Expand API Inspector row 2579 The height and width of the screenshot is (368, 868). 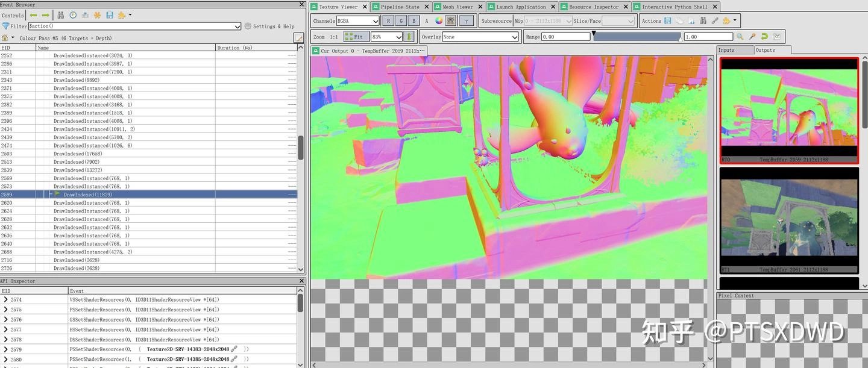pos(5,349)
